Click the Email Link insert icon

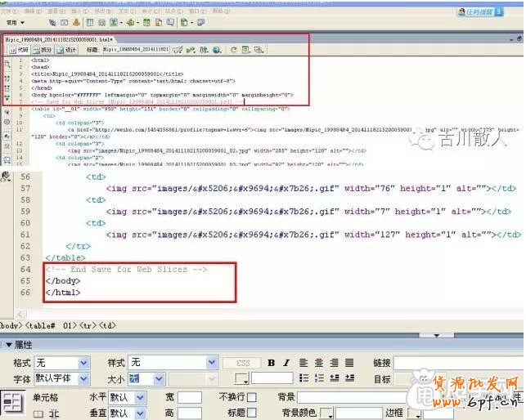click(x=64, y=22)
